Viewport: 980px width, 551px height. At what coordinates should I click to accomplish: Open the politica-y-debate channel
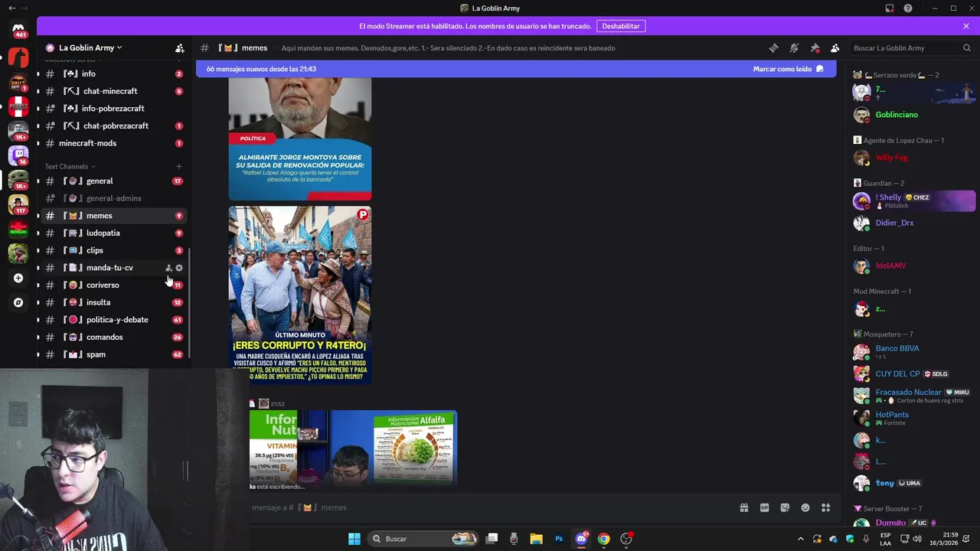[113, 320]
